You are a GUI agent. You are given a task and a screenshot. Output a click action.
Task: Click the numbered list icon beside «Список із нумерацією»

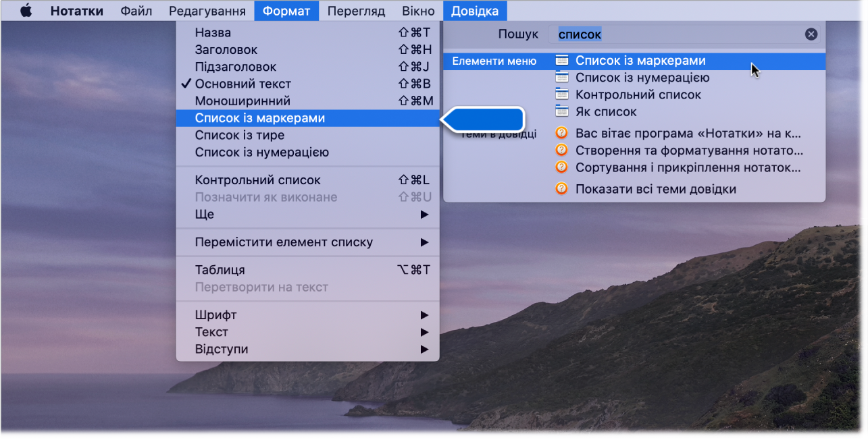[x=561, y=78]
